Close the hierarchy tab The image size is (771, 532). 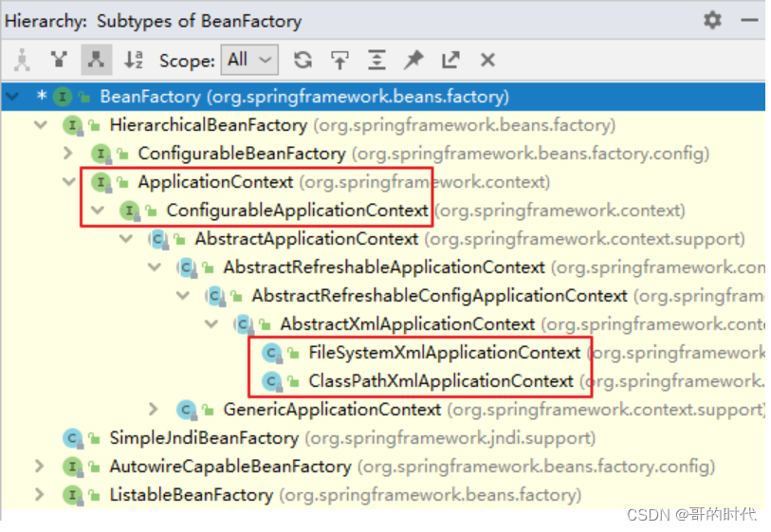pos(487,60)
